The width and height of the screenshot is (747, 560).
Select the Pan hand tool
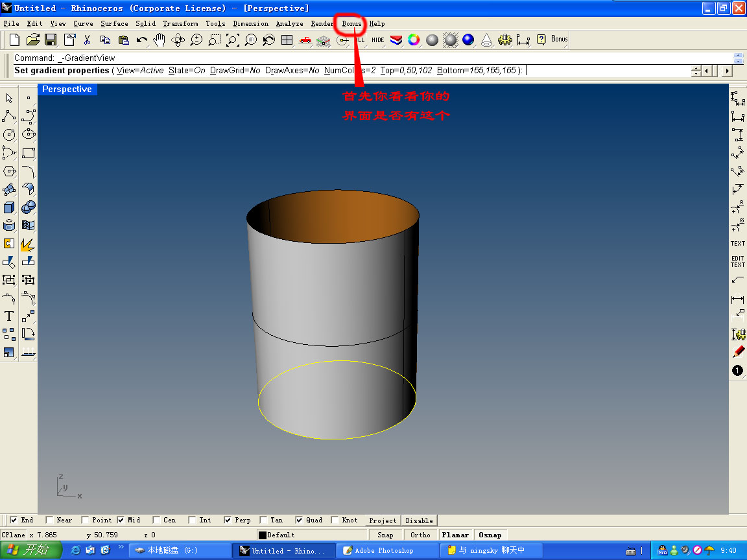160,40
